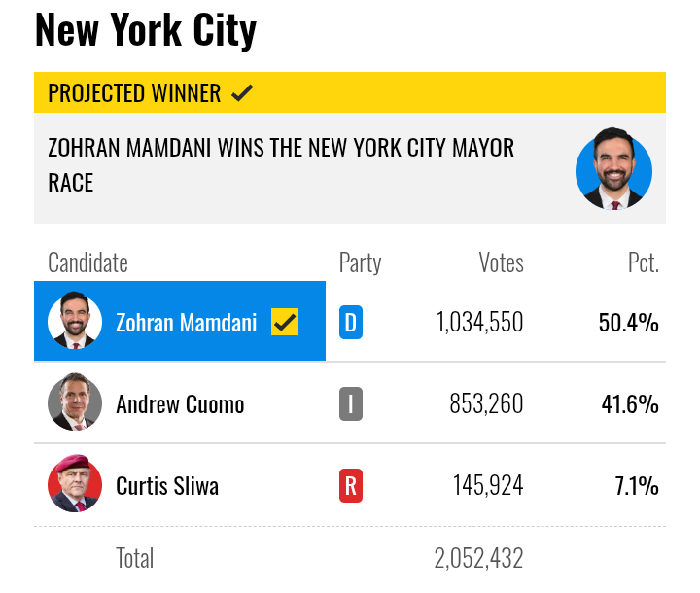
Task: Click the large winner portrait in banner
Action: point(613,168)
